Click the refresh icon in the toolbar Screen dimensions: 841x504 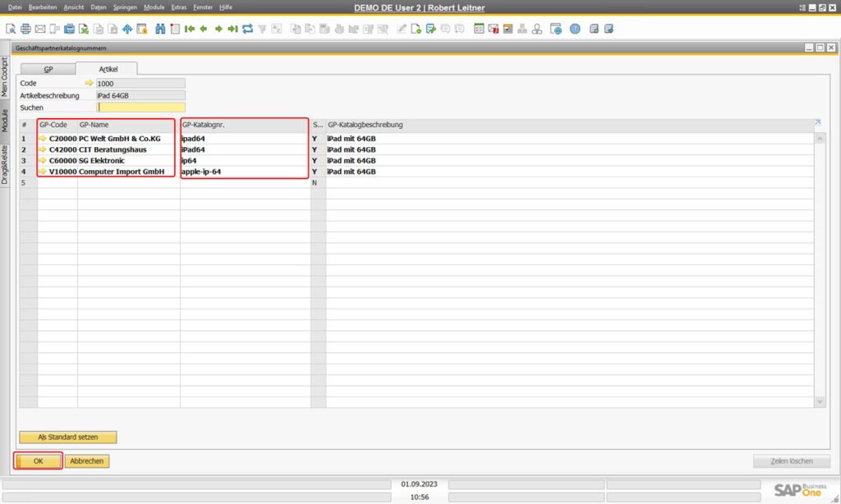point(247,29)
